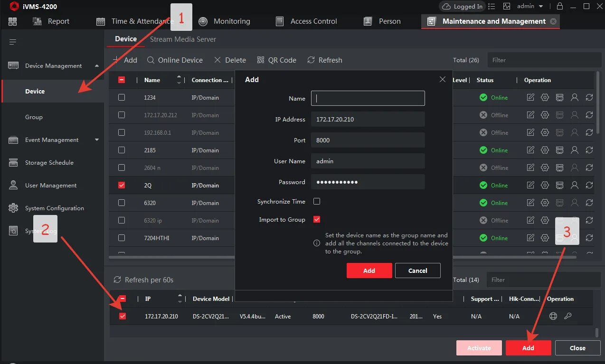Viewport: 605px width, 364px height.
Task: Close the Add dialog with the X
Action: point(443,79)
